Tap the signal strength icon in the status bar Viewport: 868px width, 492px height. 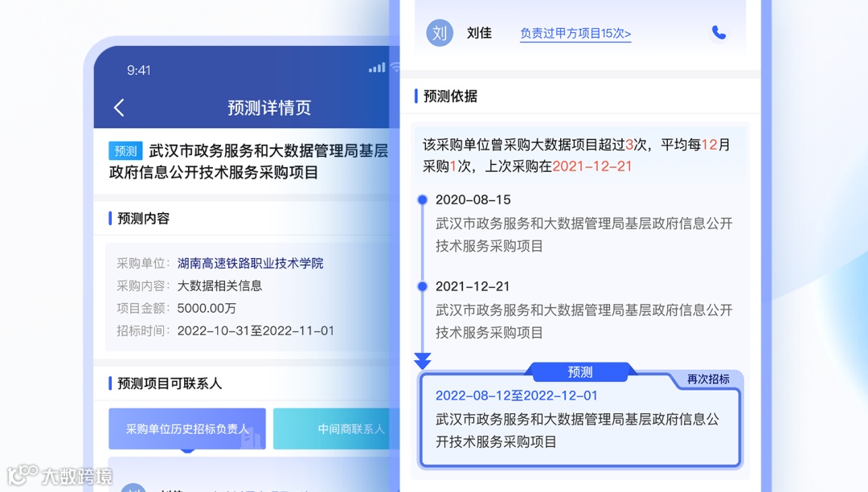[x=377, y=68]
